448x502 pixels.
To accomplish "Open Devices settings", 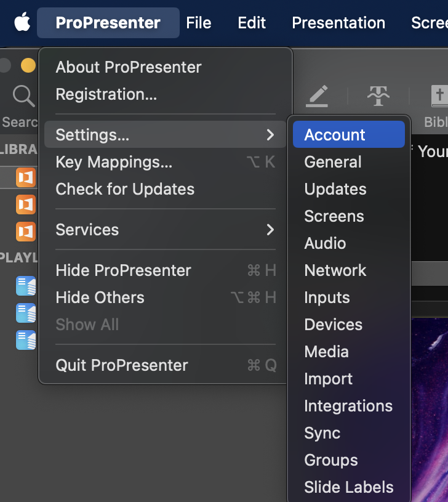I will (349, 325).
